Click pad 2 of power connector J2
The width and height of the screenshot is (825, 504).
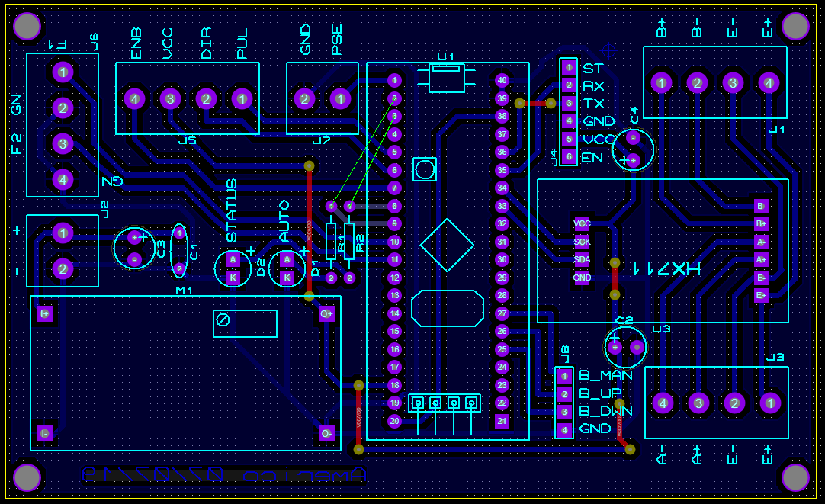63,269
